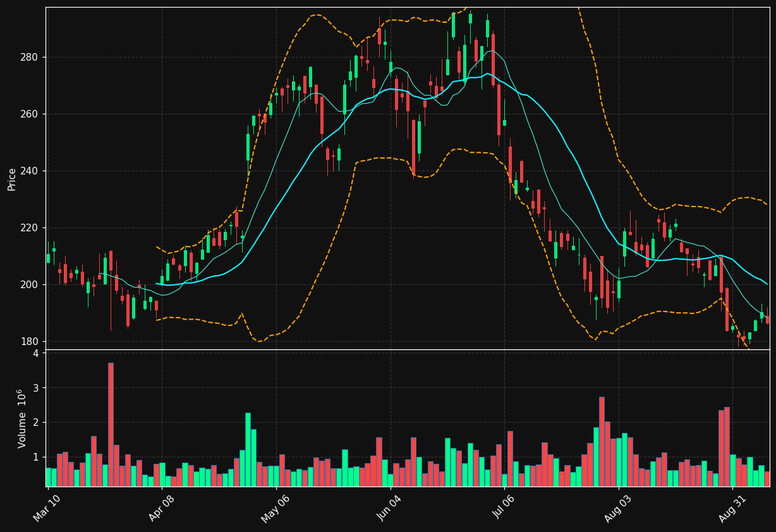Click the tallest red volume bar
Viewport: 776px width, 532px height.
pos(111,425)
